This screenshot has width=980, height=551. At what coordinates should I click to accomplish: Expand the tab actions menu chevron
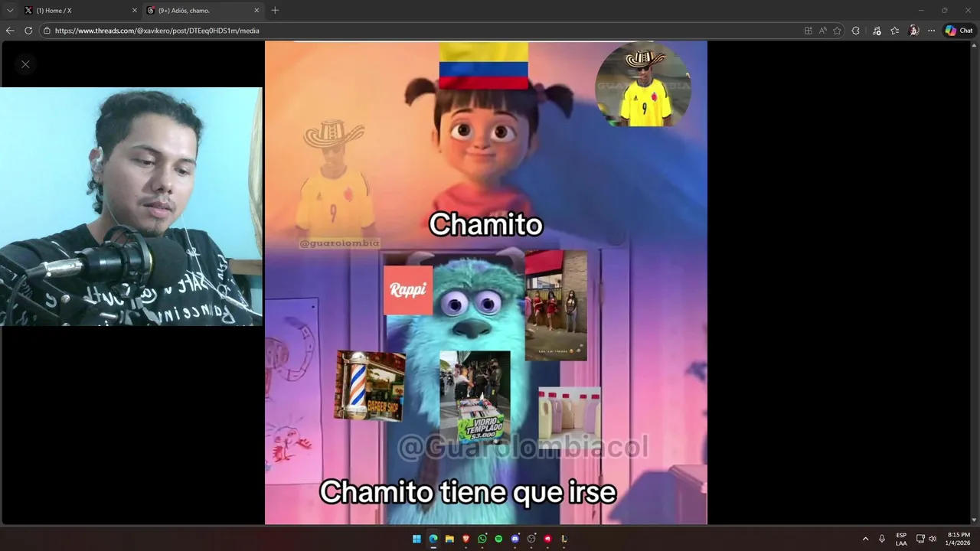(10, 11)
